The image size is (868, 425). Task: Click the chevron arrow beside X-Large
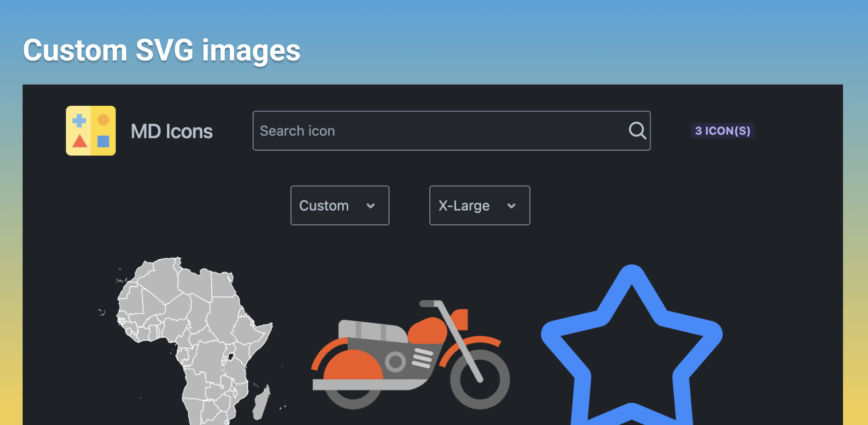click(x=511, y=206)
